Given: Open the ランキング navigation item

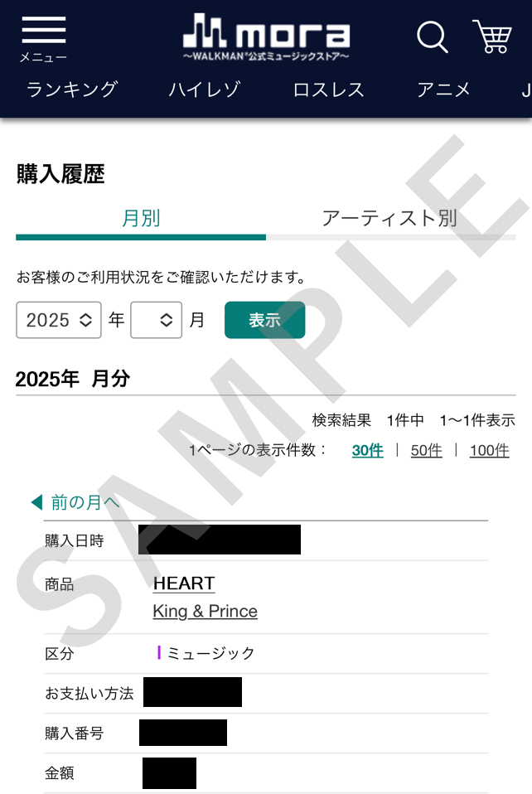Looking at the screenshot, I should pos(72,90).
